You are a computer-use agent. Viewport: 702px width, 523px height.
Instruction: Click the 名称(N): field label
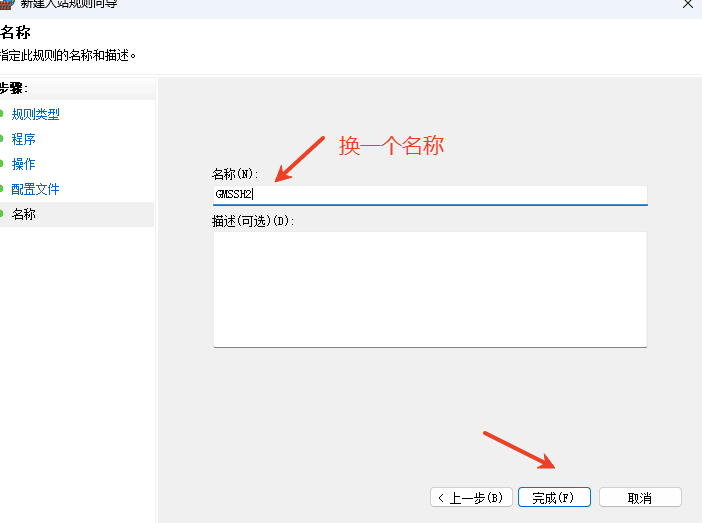point(235,174)
